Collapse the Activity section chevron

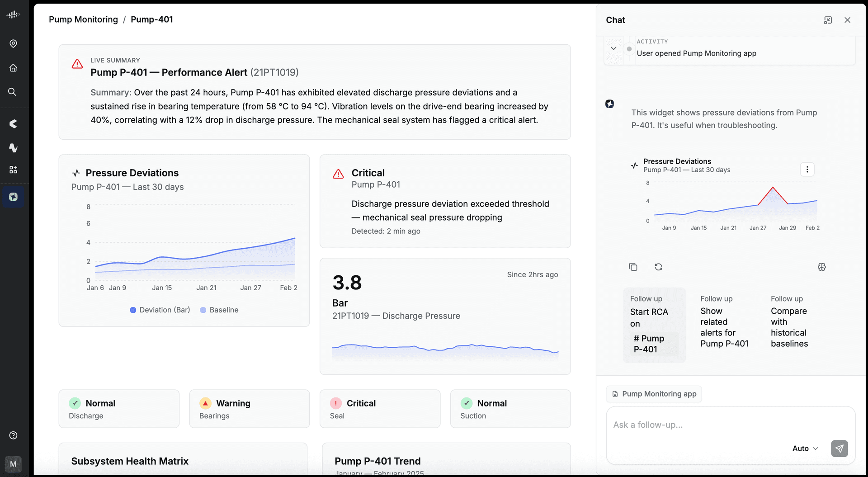613,48
